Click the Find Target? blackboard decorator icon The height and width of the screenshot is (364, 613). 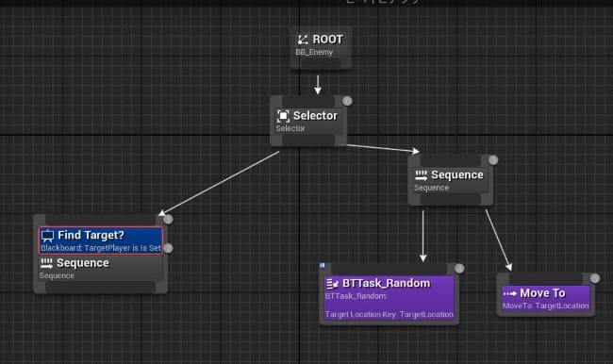(x=47, y=236)
